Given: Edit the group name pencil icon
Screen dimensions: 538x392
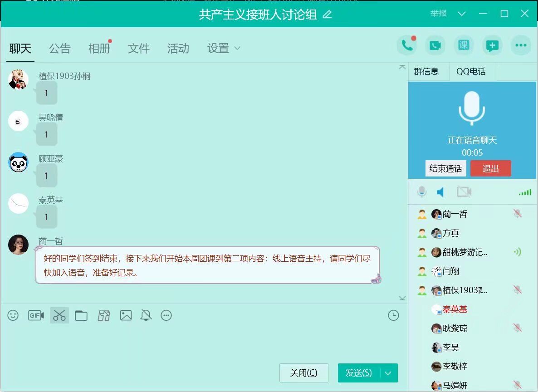Looking at the screenshot, I should click(x=327, y=15).
